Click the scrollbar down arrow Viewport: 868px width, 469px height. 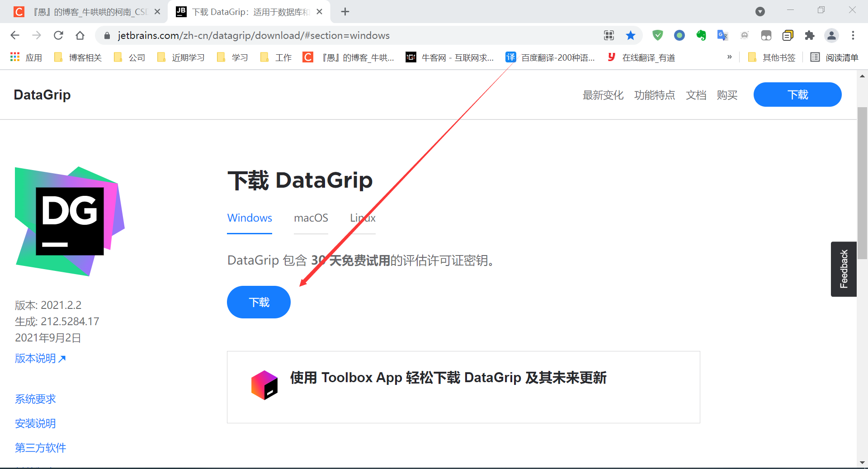pyautogui.click(x=862, y=463)
